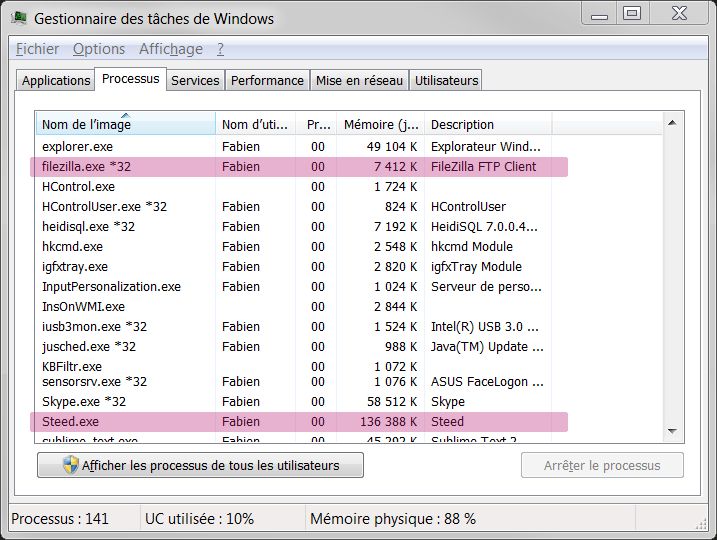Switch to the Utilisateurs tab

pos(446,80)
